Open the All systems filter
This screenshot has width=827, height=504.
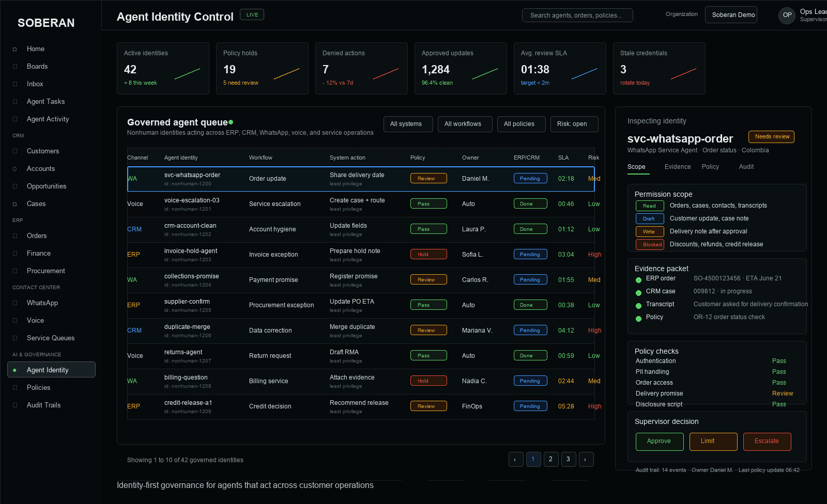tap(408, 124)
